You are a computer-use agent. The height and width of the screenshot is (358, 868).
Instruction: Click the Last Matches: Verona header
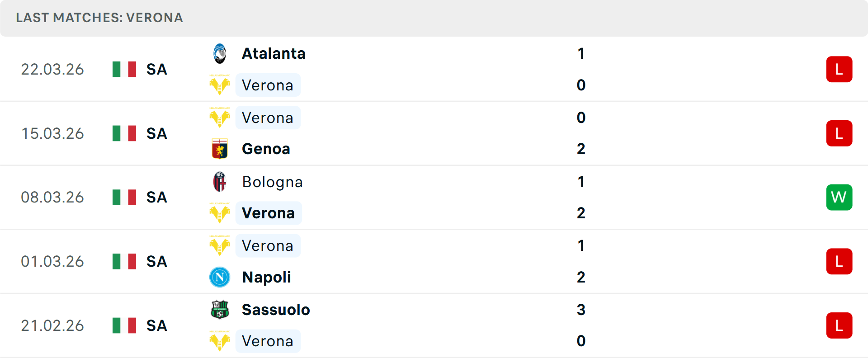point(99,18)
